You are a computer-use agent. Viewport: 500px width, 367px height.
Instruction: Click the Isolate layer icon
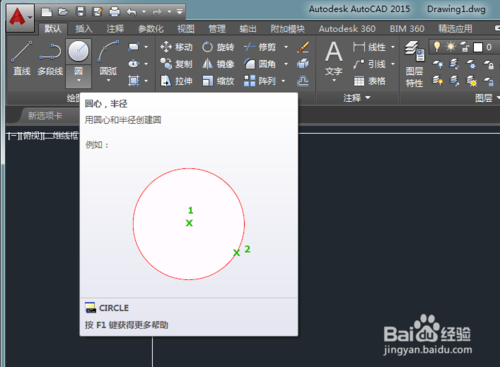454,64
